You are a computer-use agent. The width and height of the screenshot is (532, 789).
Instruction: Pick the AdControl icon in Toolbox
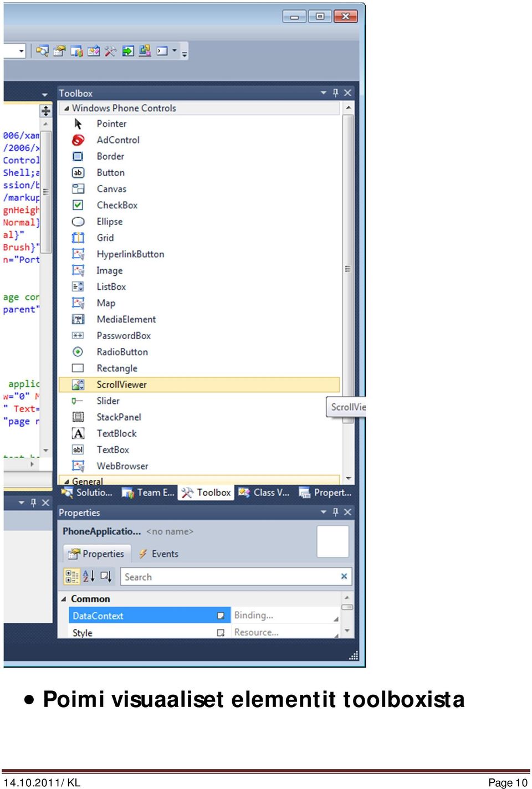(78, 140)
